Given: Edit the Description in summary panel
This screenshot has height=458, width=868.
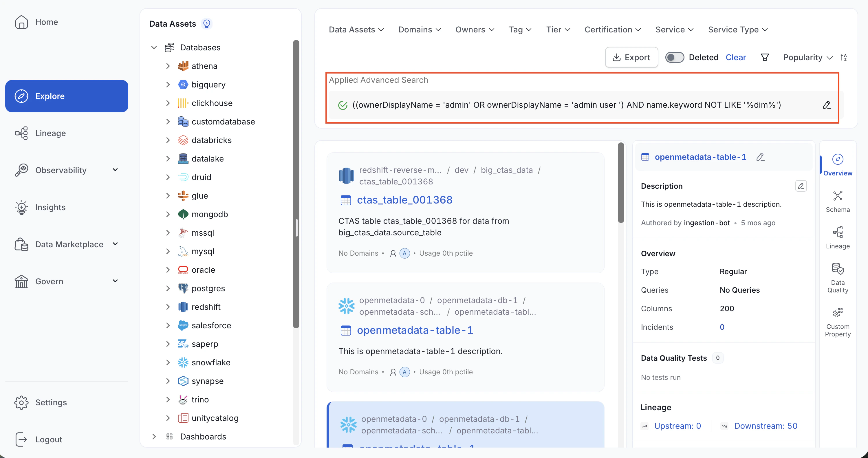Looking at the screenshot, I should [801, 186].
